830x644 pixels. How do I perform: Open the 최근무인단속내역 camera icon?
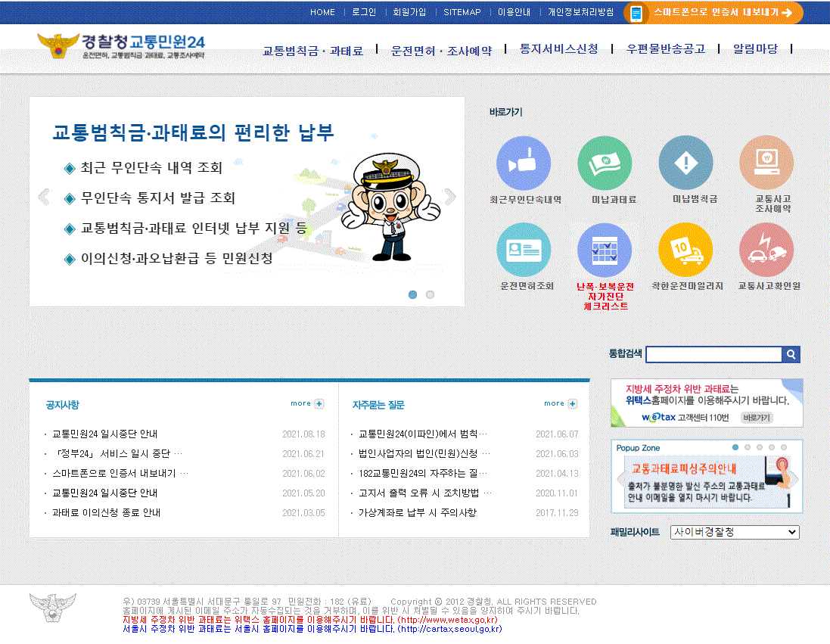click(524, 163)
